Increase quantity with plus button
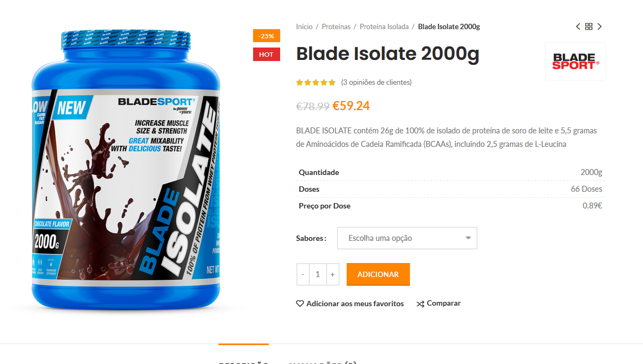This screenshot has height=364, width=643. click(333, 274)
